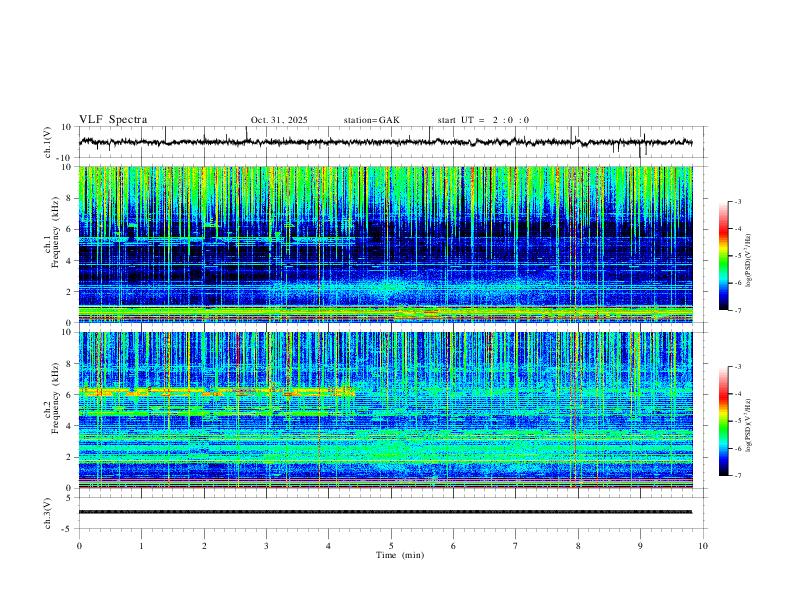Click the "Time (min)" axis label
792x612 pixels.
point(400,555)
